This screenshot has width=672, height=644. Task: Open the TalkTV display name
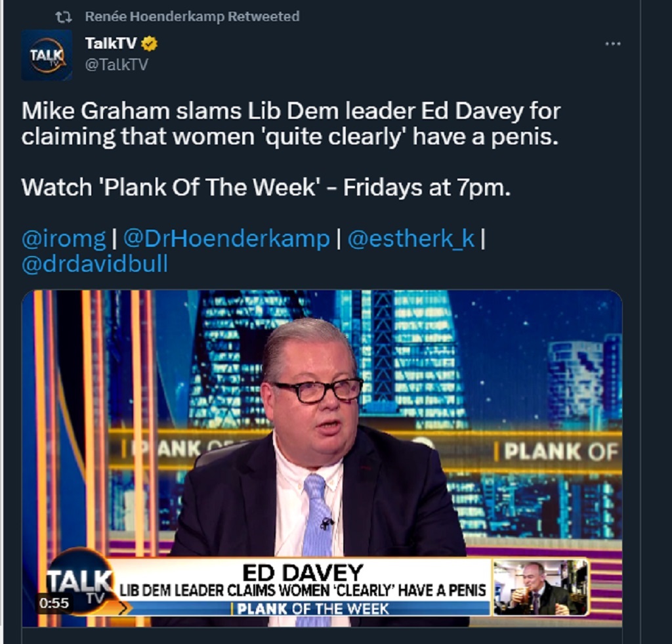pyautogui.click(x=110, y=43)
